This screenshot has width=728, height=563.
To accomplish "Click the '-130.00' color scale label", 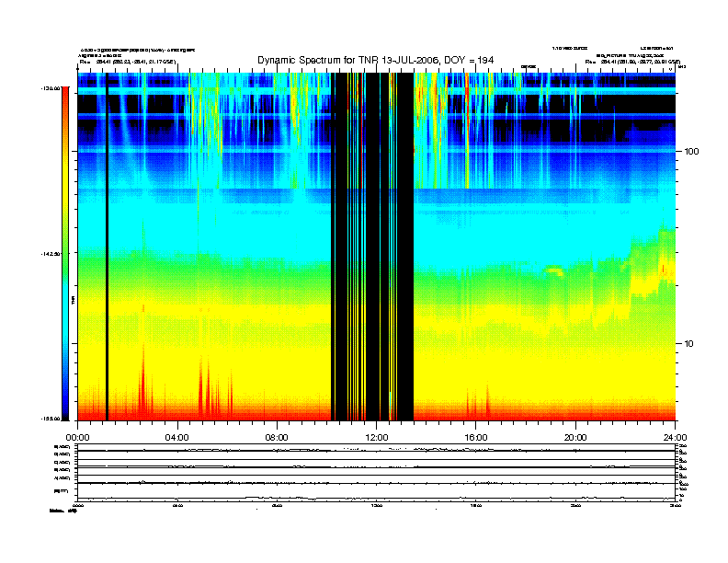I will click(x=51, y=87).
